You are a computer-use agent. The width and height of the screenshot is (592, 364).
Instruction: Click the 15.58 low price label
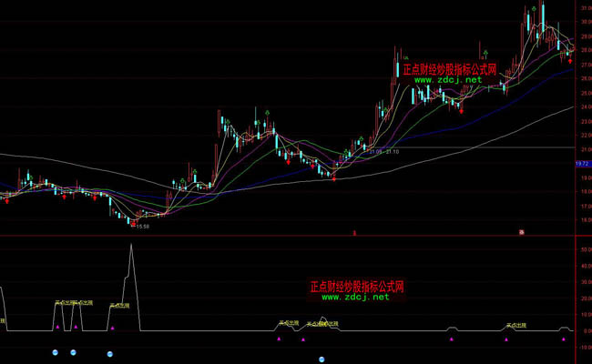pyautogui.click(x=140, y=227)
